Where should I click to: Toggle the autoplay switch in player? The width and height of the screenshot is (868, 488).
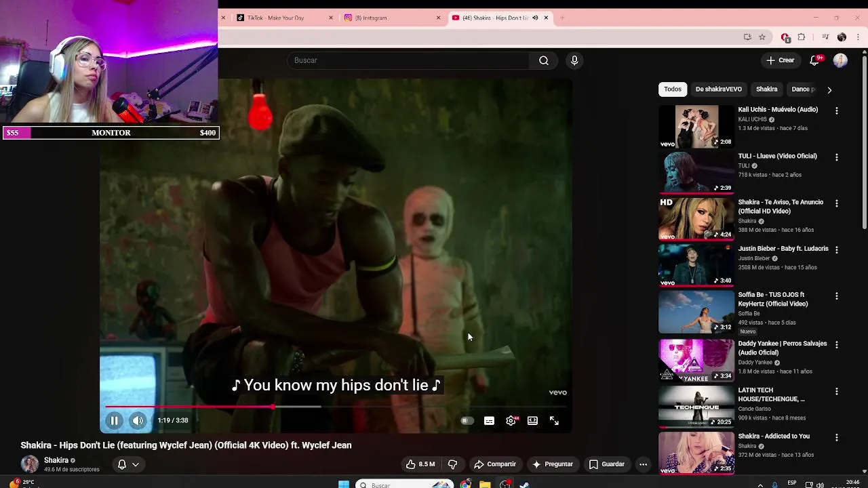pyautogui.click(x=467, y=421)
